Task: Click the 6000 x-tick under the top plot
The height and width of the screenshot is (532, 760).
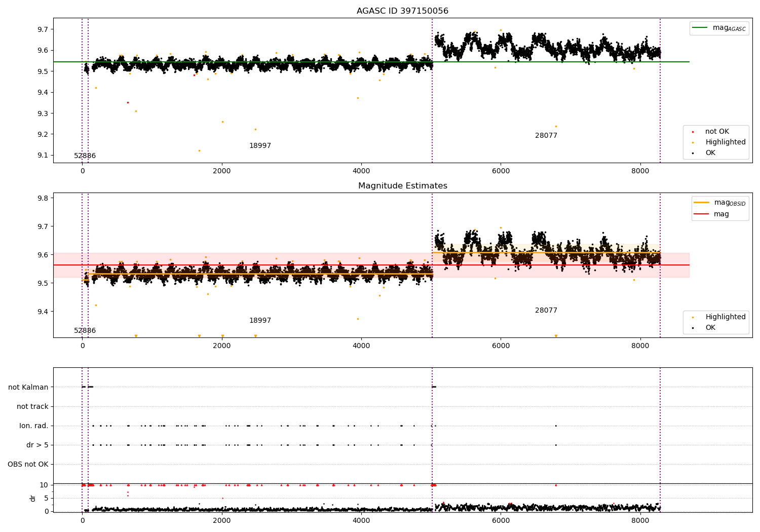Action: [x=501, y=171]
